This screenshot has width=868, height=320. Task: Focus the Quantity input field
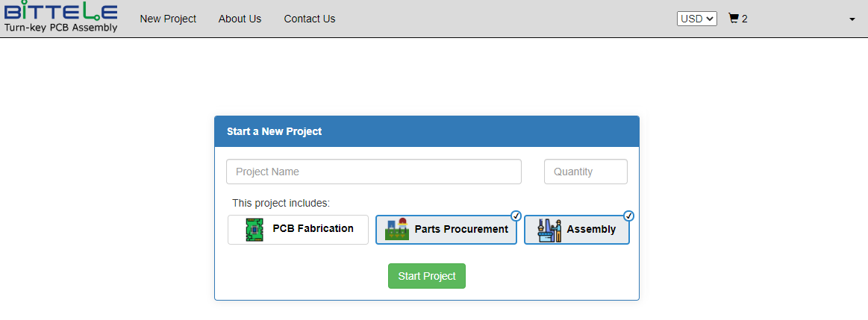point(586,172)
